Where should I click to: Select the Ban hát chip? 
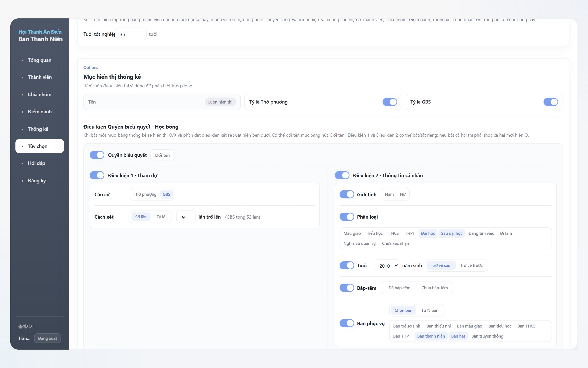tap(458, 336)
